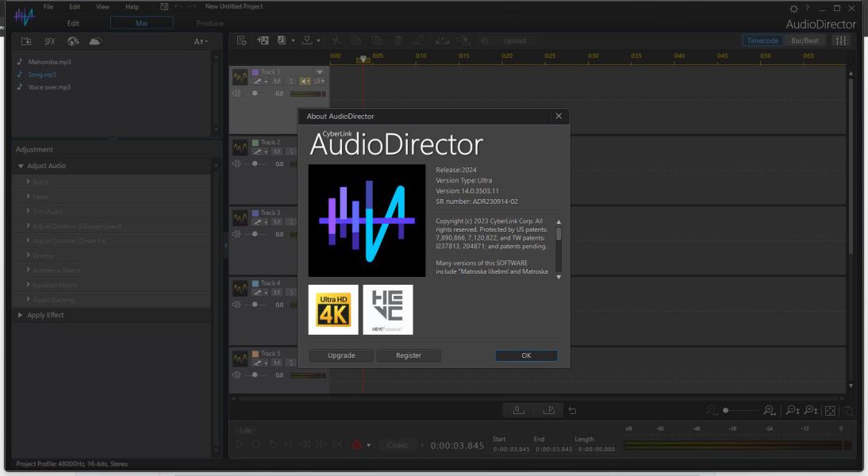
Task: Toggle Mute on Track 3
Action: (277, 222)
